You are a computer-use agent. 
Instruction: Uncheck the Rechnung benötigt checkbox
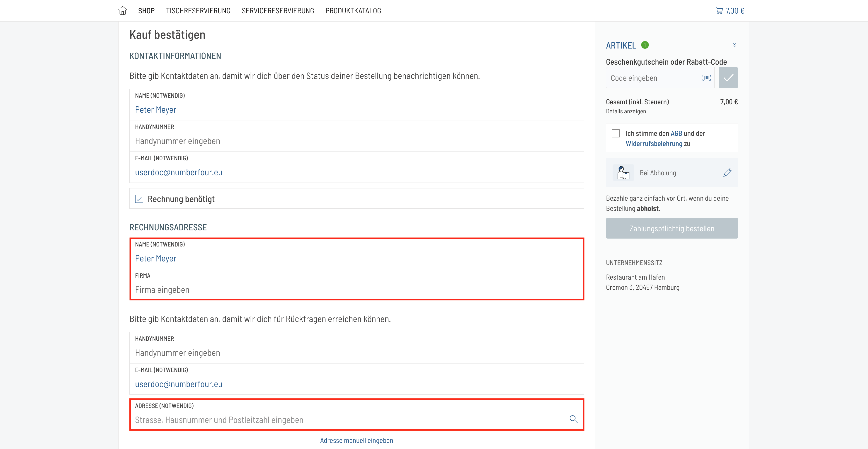[x=139, y=199]
